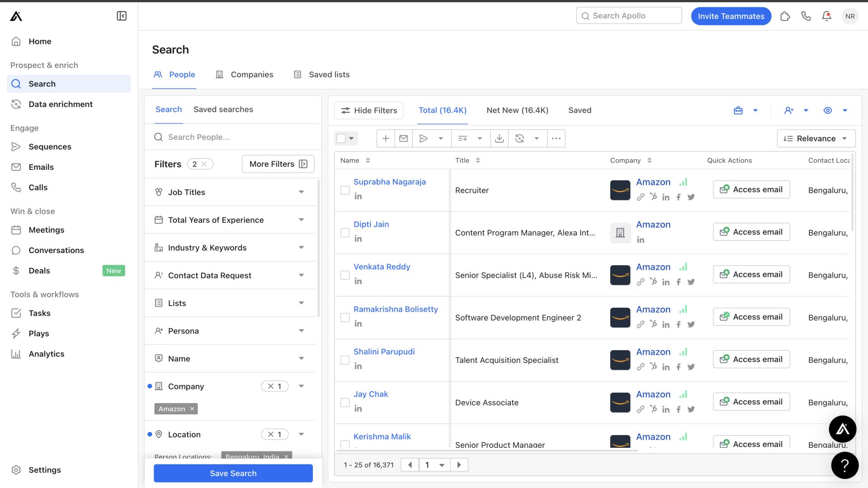Select Venkata Reddy row checkbox
Screen dimensions: 868x488
coord(345,276)
